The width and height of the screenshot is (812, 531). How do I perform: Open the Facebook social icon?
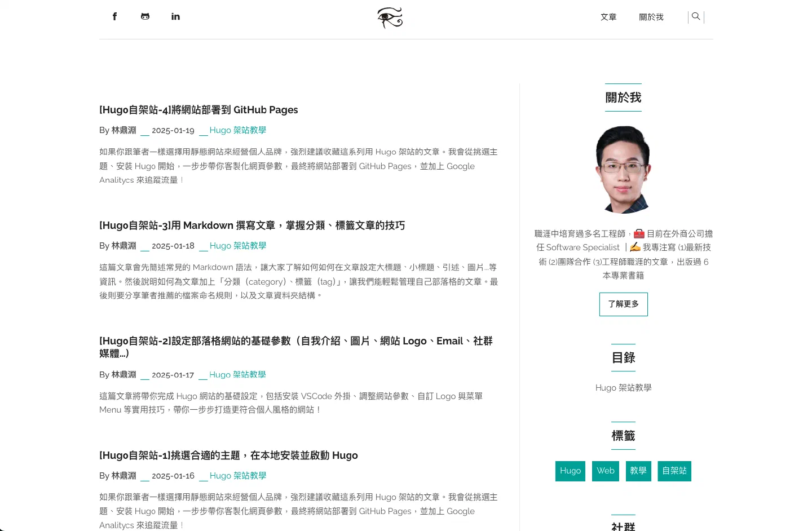pyautogui.click(x=114, y=16)
